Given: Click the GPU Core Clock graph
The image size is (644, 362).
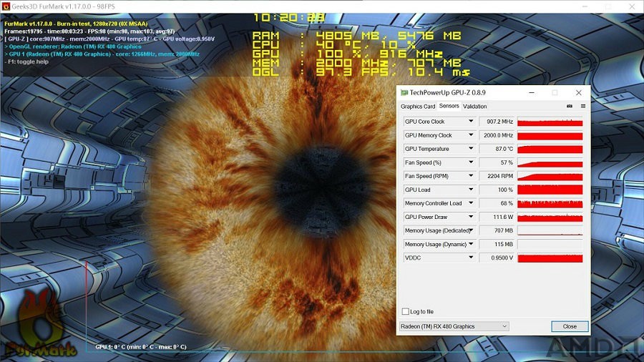Looking at the screenshot, I should pos(550,122).
